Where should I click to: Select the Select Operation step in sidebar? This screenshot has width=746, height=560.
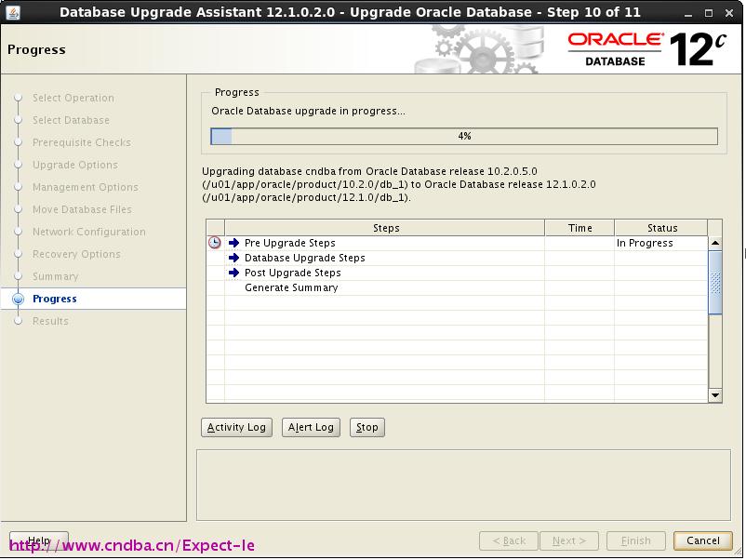pyautogui.click(x=73, y=98)
